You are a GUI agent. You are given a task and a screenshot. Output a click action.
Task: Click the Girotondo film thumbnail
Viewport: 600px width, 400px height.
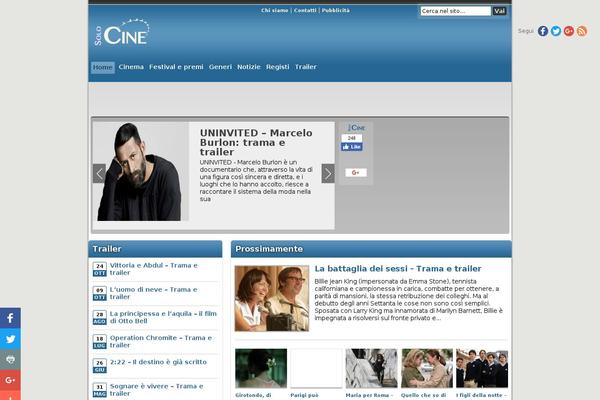pyautogui.click(x=261, y=368)
